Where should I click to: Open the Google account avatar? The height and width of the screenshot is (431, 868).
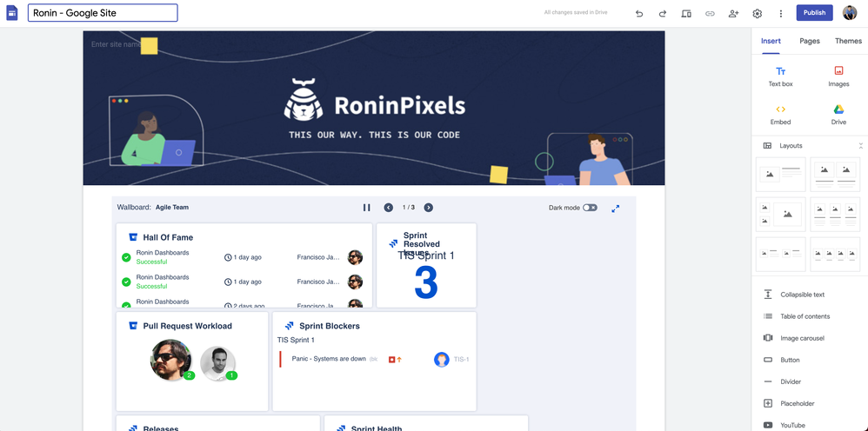[x=850, y=13]
